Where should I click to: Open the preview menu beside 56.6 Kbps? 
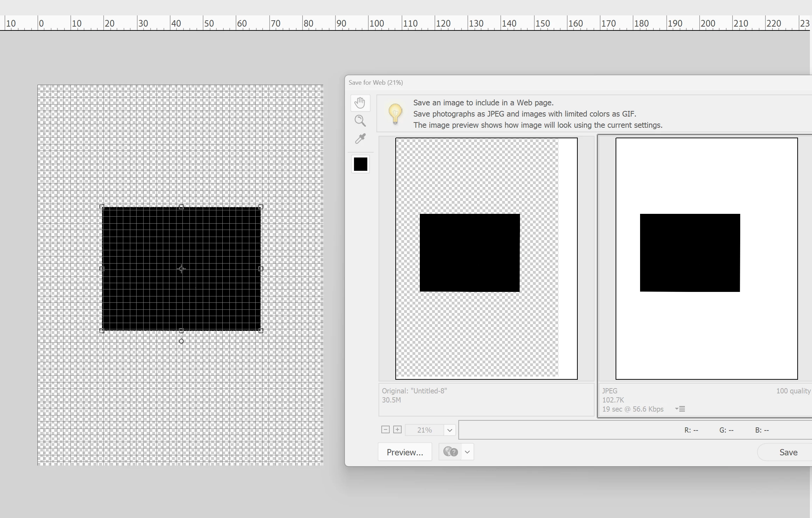click(x=680, y=409)
